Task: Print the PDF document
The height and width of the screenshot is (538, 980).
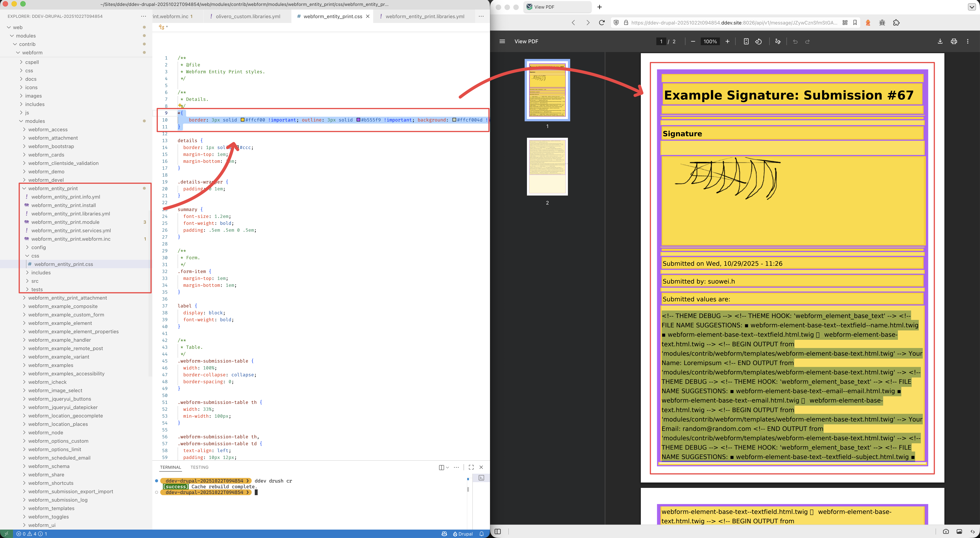Action: 954,42
